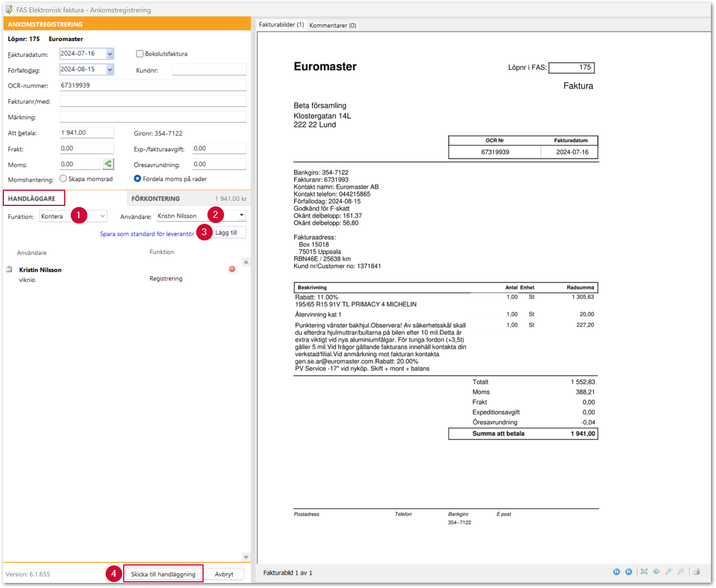Zoom out of invoice image
Image resolution: width=716 pixels, height=588 pixels.
(x=681, y=572)
